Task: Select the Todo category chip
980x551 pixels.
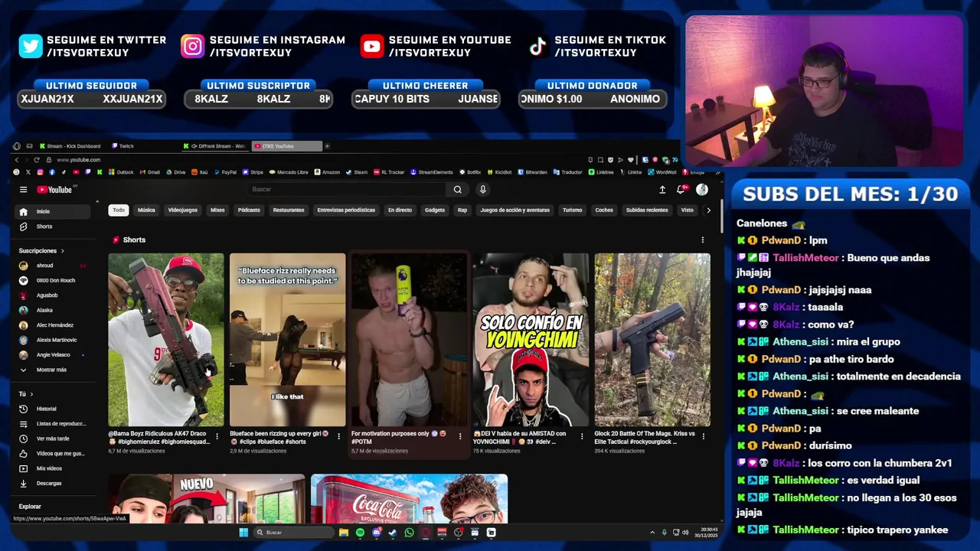Action: (119, 210)
